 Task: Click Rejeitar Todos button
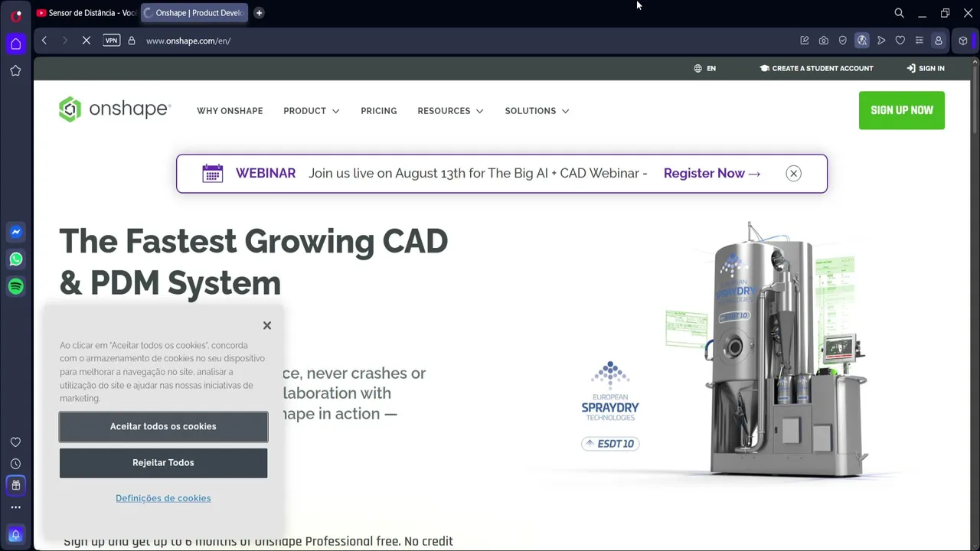tap(163, 463)
